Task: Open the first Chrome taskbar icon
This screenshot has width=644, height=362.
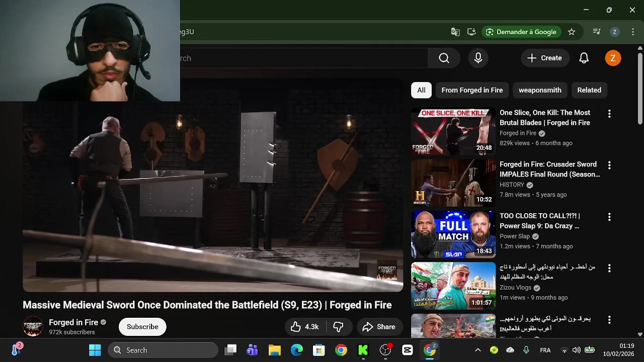Action: coord(341,350)
